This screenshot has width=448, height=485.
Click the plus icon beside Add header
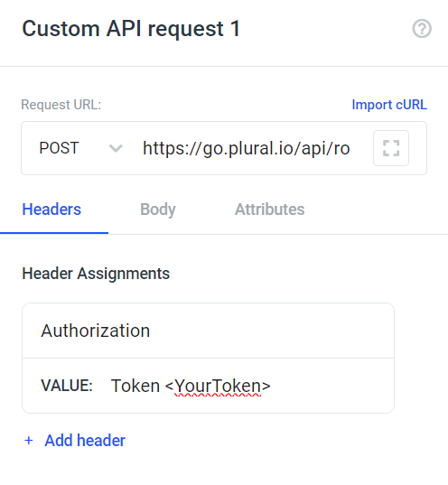[29, 440]
